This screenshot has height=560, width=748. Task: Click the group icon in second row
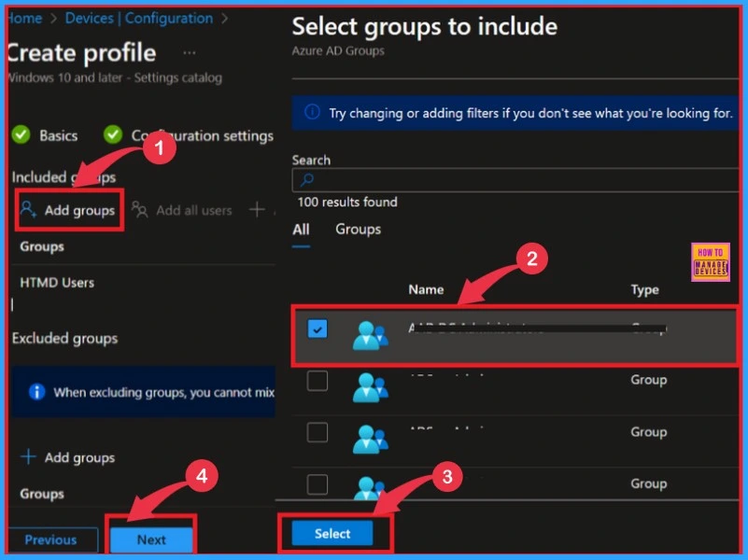tap(370, 387)
